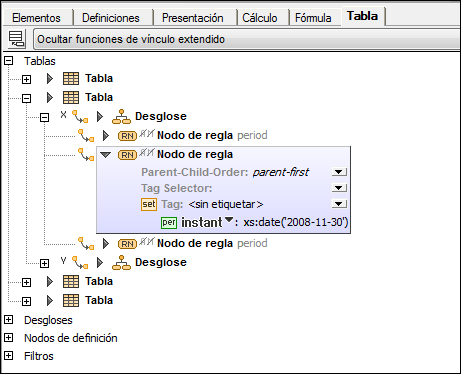Select the Tabla tab
The width and height of the screenshot is (461, 374).
(x=362, y=16)
